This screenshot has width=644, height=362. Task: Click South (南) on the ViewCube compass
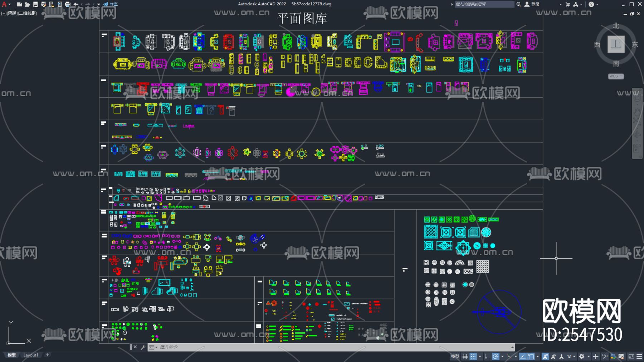[616, 63]
